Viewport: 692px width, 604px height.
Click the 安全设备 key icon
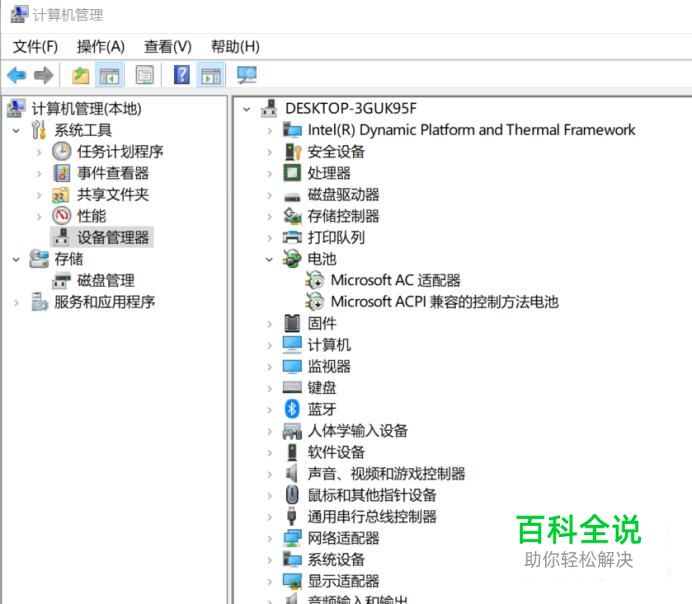pos(292,152)
